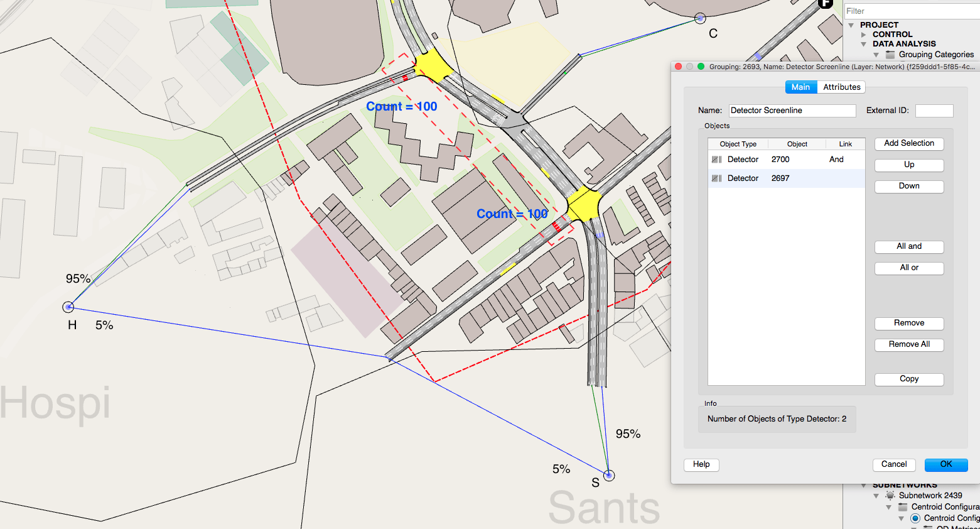The image size is (980, 529).
Task: Switch to the Main tab
Action: (800, 87)
